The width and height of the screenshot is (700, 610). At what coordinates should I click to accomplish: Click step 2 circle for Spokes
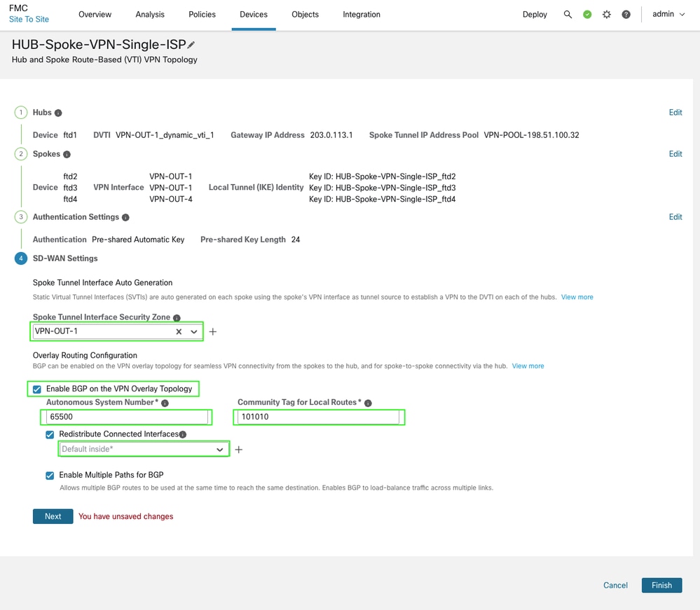tap(20, 154)
